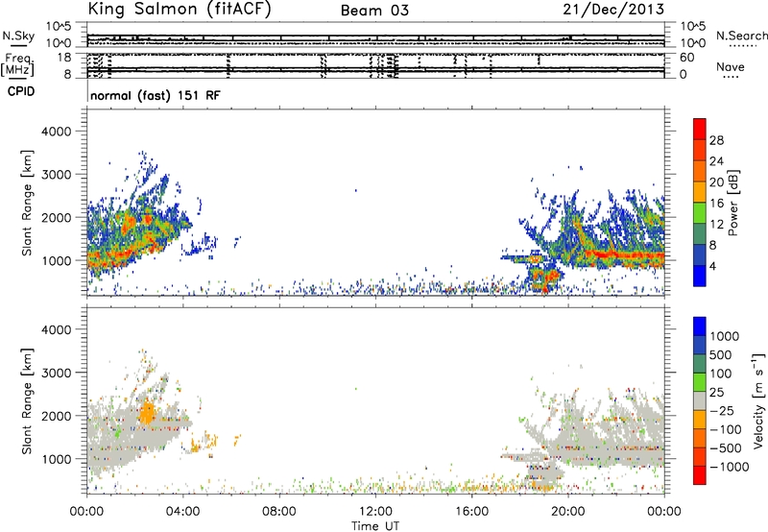768x532 pixels.
Task: Pick bright blue bottom segment of Power colorbar
Action: click(x=700, y=276)
